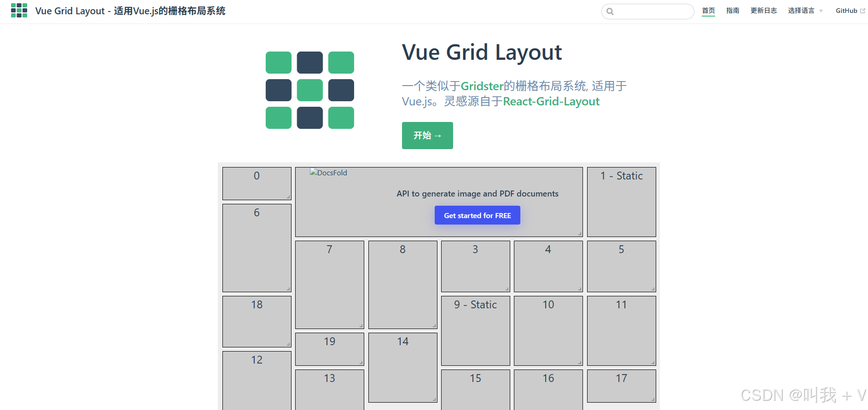Open the React-Grid-Layout link

pos(551,102)
